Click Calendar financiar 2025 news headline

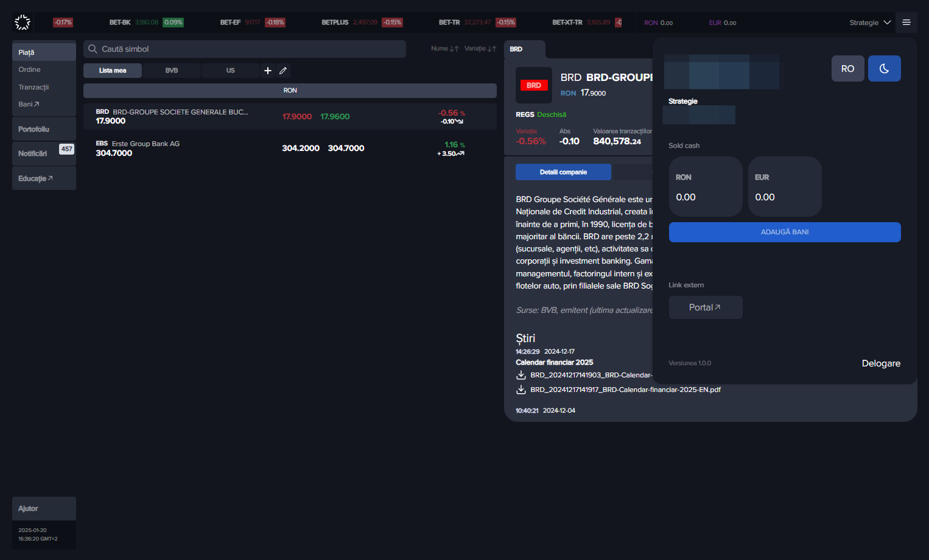pos(554,362)
